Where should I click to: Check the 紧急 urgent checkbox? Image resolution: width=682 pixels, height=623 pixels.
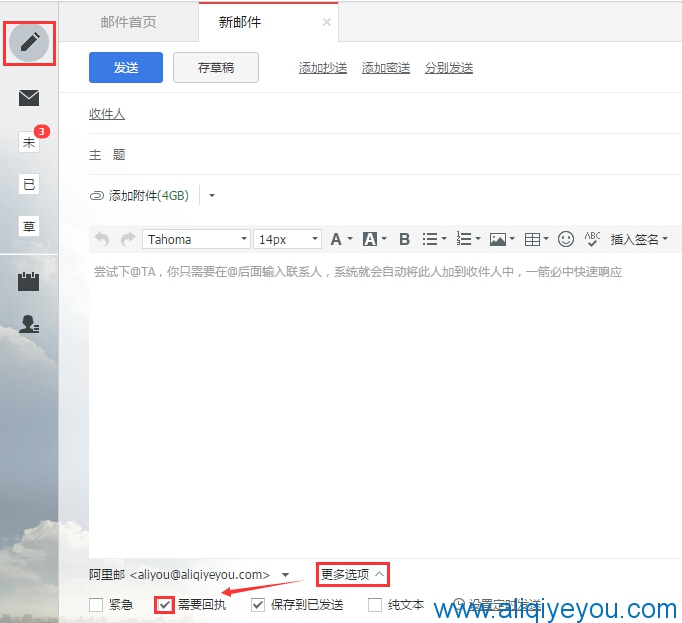(96, 605)
